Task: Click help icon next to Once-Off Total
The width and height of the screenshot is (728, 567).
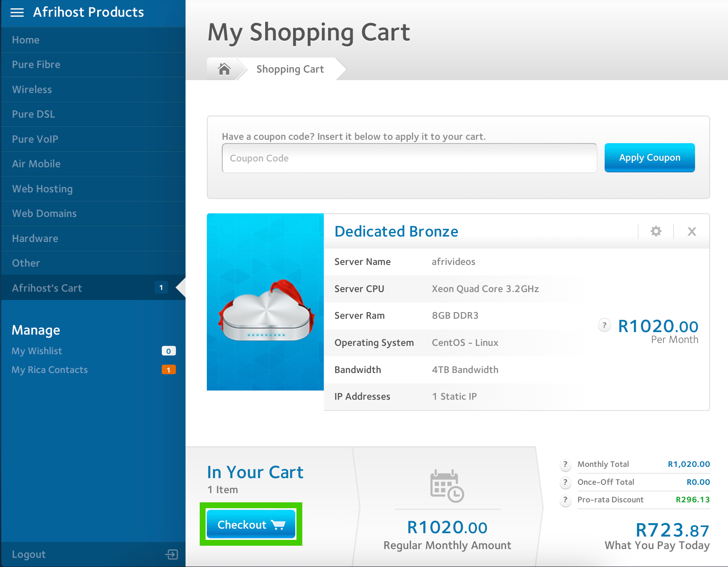Action: click(x=565, y=482)
